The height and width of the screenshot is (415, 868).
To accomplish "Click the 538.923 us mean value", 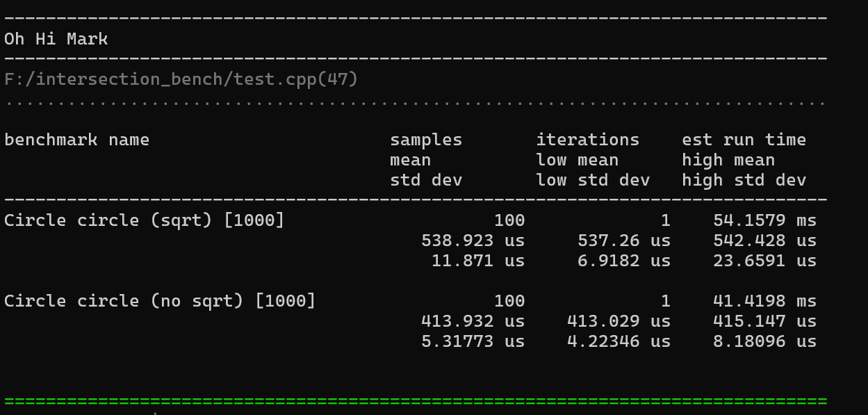I will [473, 241].
